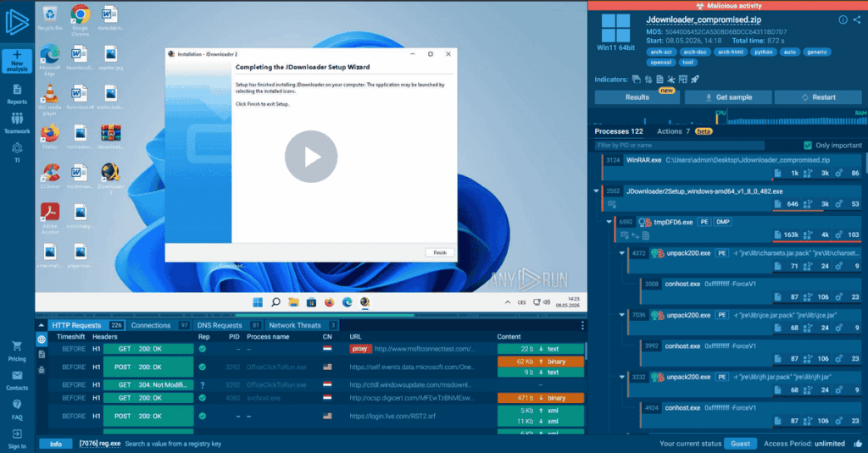Click the CPU/RAM usage timeline graph
The image size is (868, 453).
(x=728, y=117)
